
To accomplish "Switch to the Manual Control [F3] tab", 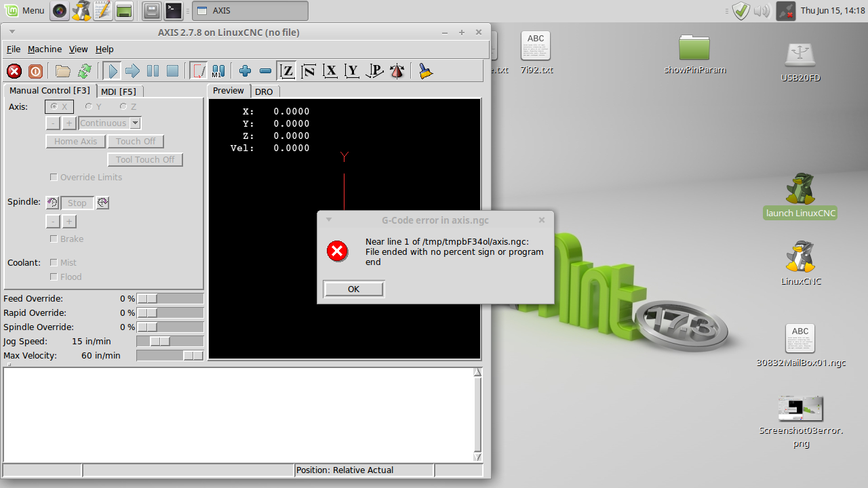I will pyautogui.click(x=50, y=90).
